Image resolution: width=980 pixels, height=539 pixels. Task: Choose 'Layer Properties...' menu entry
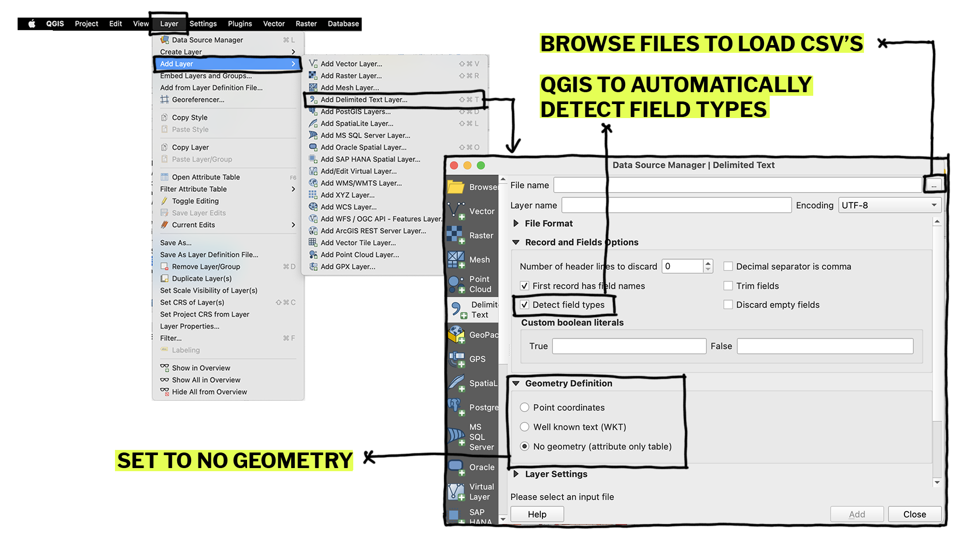[227, 326]
